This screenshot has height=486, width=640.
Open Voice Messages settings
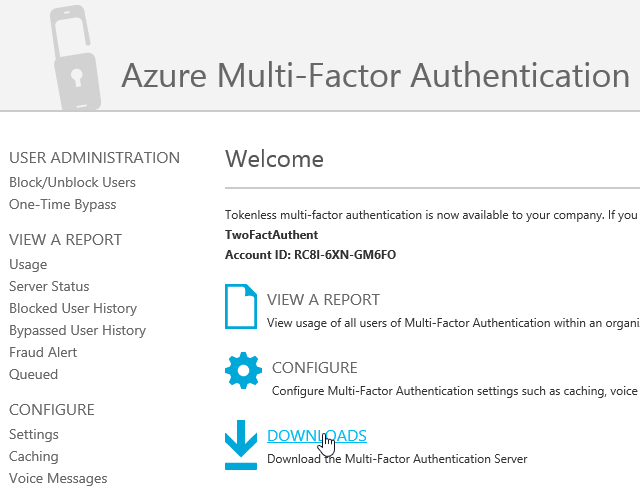(58, 478)
